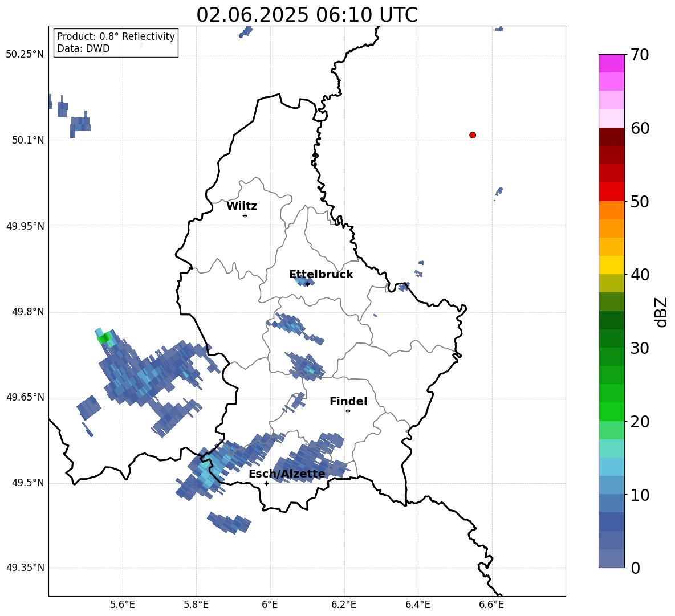Click the yellow colorbar segment above 40
This screenshot has width=675, height=616.
pyautogui.click(x=611, y=265)
